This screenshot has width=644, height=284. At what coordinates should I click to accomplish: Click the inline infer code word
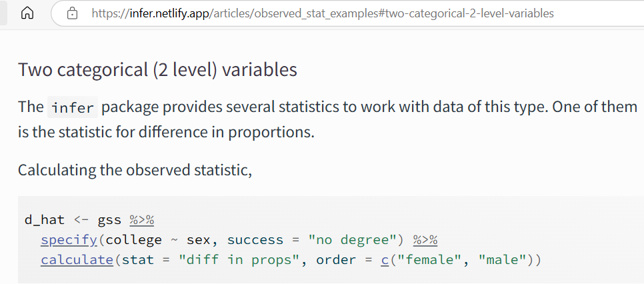pyautogui.click(x=73, y=108)
